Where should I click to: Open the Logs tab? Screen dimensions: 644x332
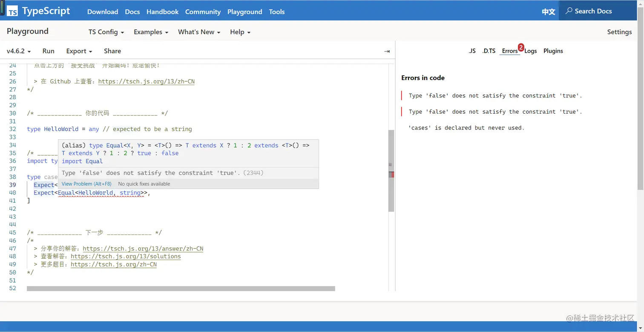(531, 51)
